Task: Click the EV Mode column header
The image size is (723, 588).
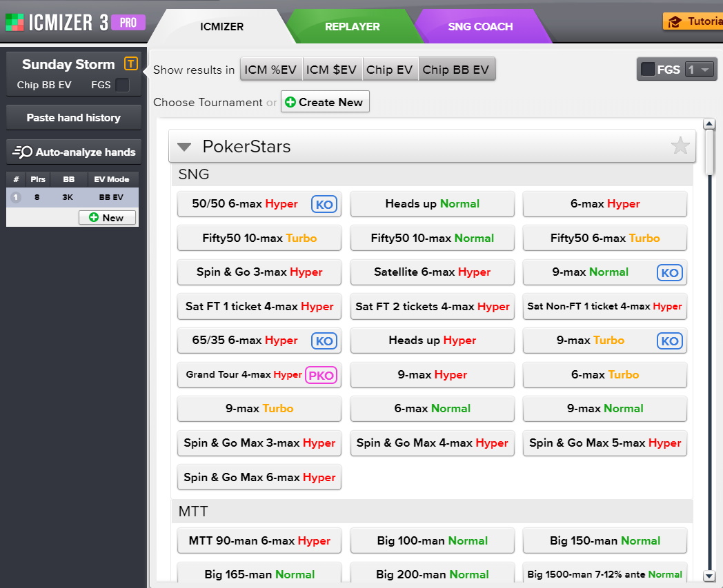Action: (x=112, y=179)
